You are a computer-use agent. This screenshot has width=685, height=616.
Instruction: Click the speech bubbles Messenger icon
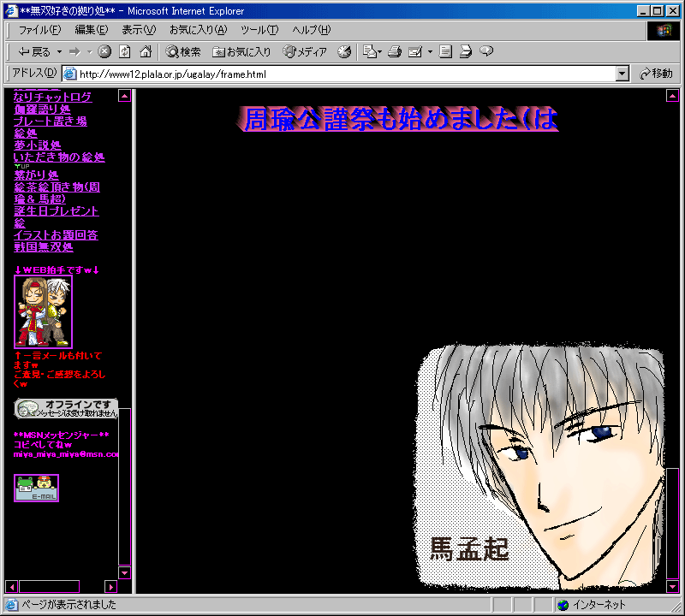coord(486,52)
